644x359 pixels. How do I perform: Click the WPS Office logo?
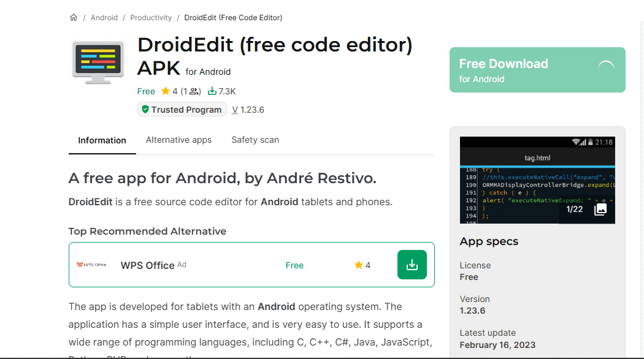point(91,265)
